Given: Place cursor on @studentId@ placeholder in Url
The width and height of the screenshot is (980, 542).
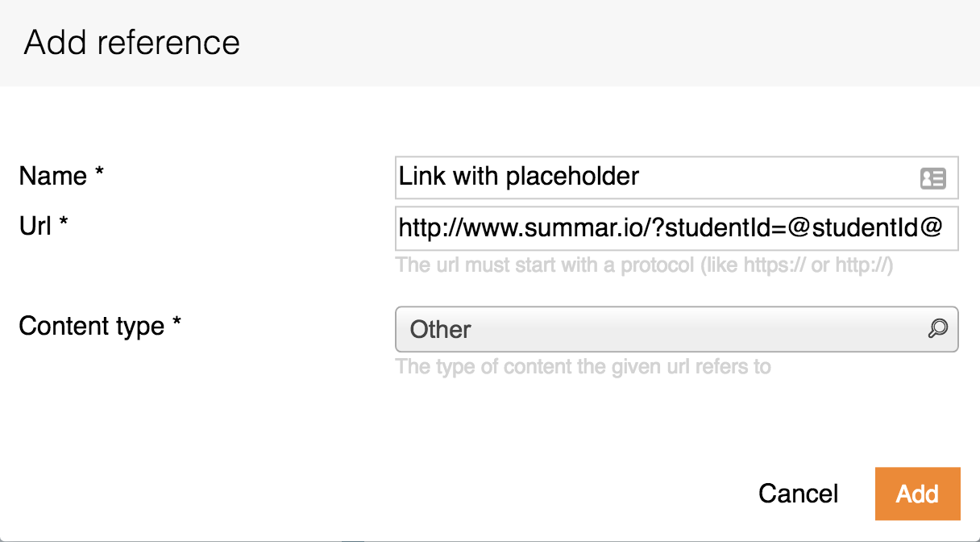Looking at the screenshot, I should pos(865,229).
